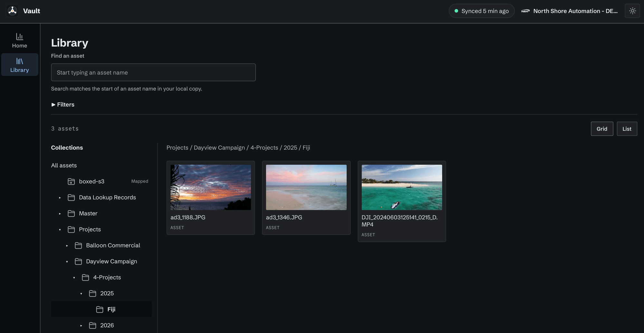Screen dimensions: 644x333
Task: Go to 4-Projects in the breadcrumb
Action: point(264,147)
